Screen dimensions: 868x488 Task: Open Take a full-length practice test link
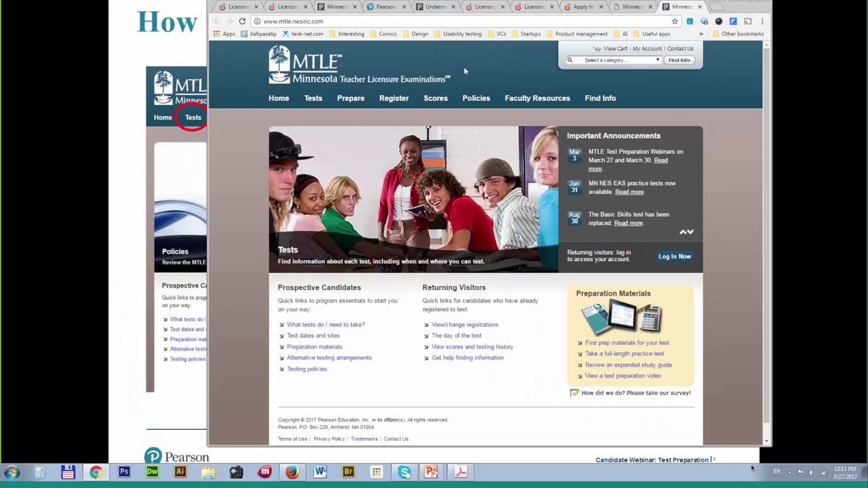pyautogui.click(x=625, y=354)
